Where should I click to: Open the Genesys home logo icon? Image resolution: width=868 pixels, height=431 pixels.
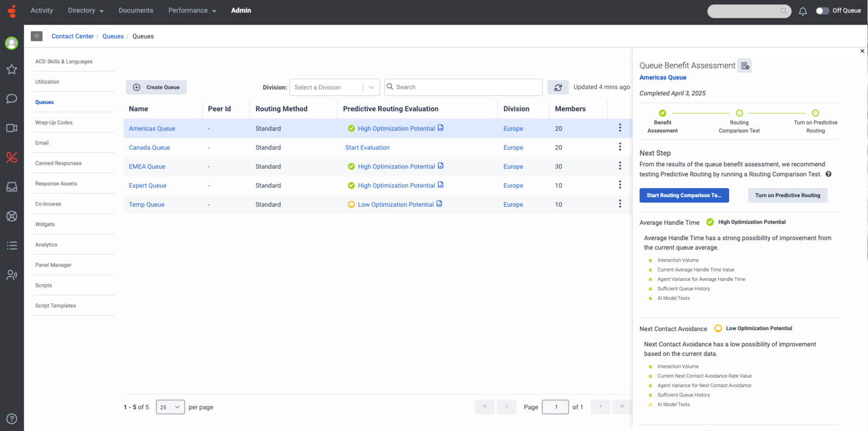click(x=12, y=11)
